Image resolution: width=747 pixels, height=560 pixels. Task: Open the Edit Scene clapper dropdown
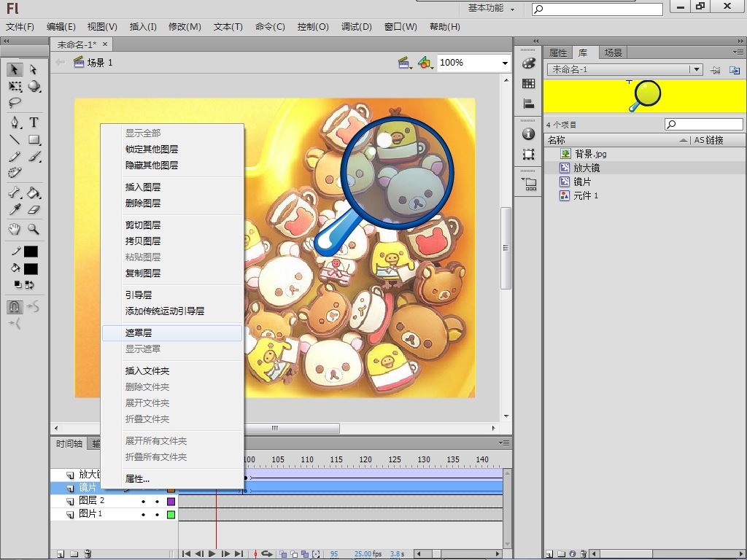[405, 63]
